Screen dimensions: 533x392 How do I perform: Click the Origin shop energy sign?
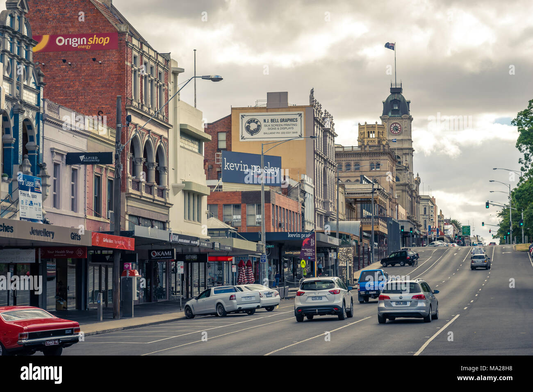coord(75,42)
